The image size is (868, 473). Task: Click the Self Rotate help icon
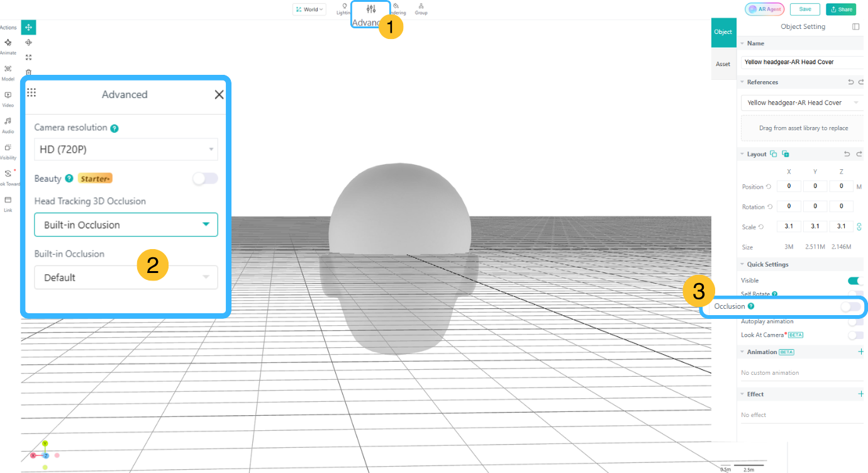point(774,294)
